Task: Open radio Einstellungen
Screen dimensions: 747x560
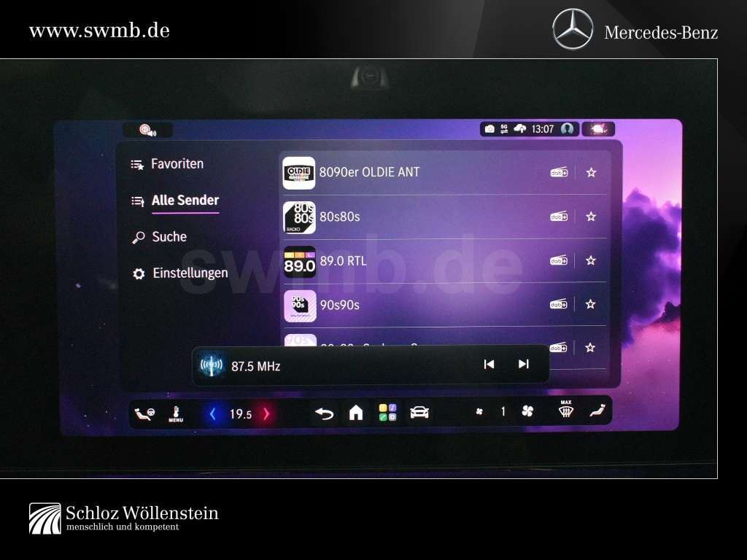Action: (x=180, y=273)
